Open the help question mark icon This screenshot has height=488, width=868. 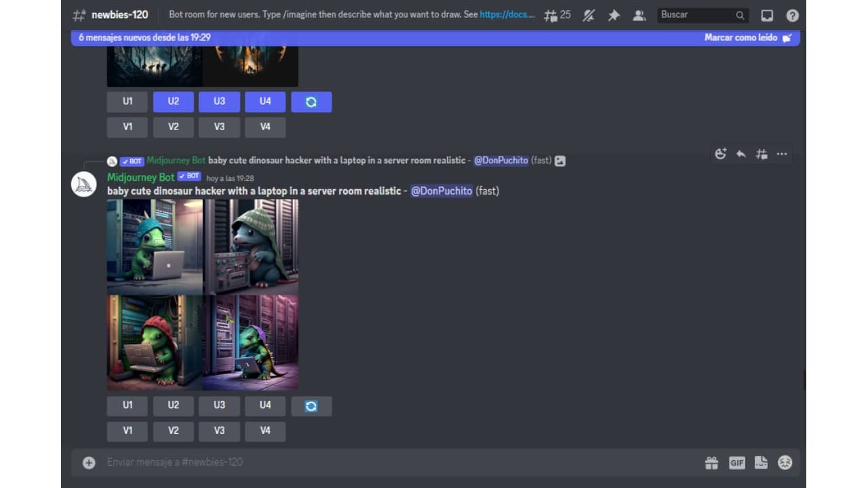point(792,15)
